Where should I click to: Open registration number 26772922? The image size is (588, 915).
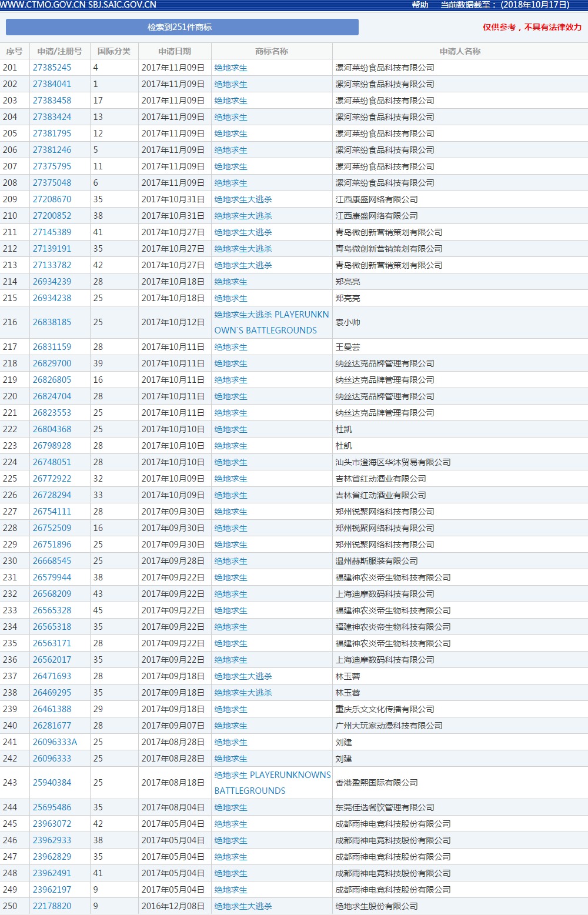click(52, 479)
